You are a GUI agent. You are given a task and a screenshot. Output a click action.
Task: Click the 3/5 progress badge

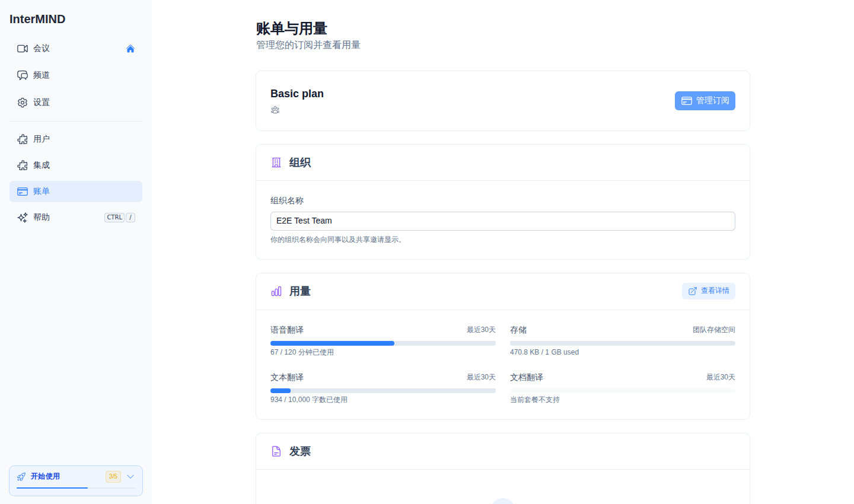(113, 477)
